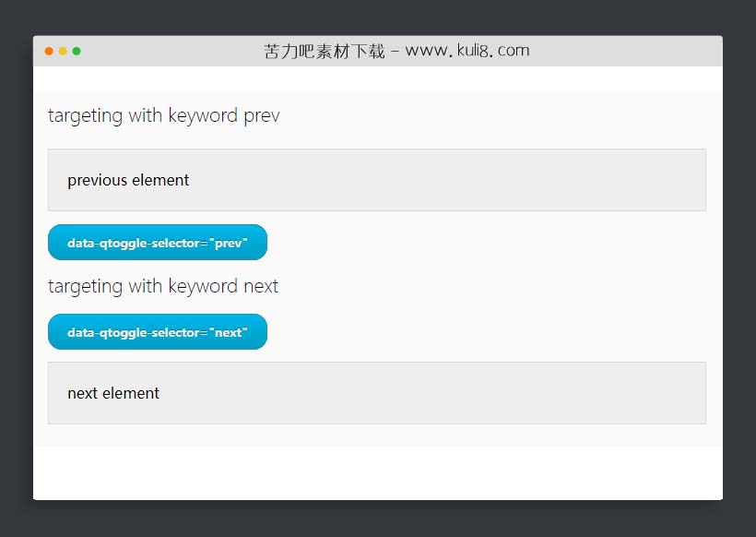Click the word "targeting" in the second heading
This screenshot has height=537, width=756.
tap(85, 286)
